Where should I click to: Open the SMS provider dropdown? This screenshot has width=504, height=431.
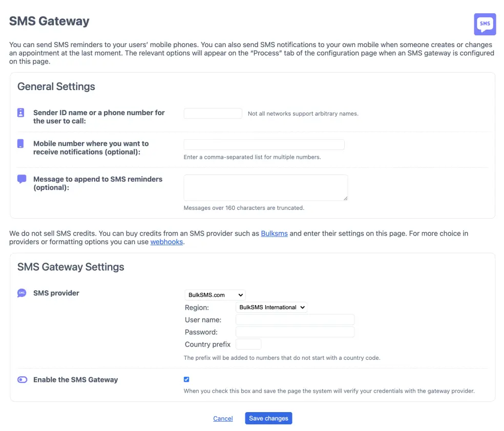(215, 295)
